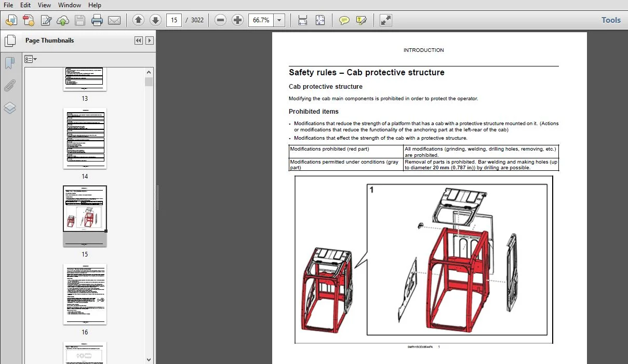Select page 14 thumbnail
This screenshot has width=628, height=364.
click(x=85, y=138)
